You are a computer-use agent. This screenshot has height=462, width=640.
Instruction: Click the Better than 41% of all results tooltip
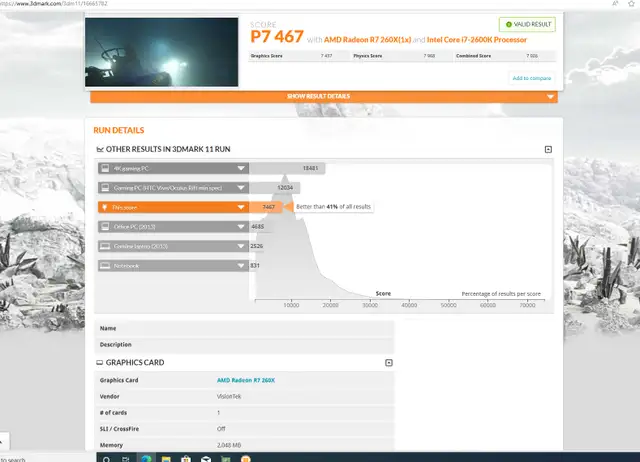[x=333, y=207]
